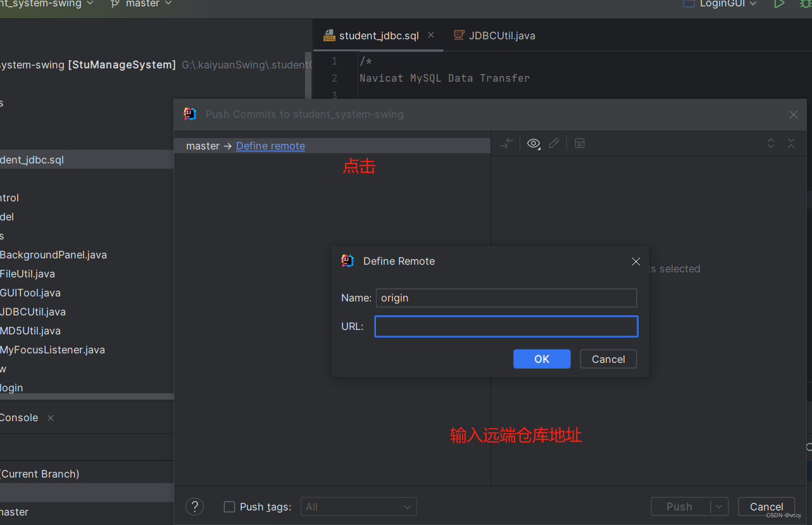812x525 pixels.
Task: Cancel the Push Commits dialog
Action: point(766,507)
